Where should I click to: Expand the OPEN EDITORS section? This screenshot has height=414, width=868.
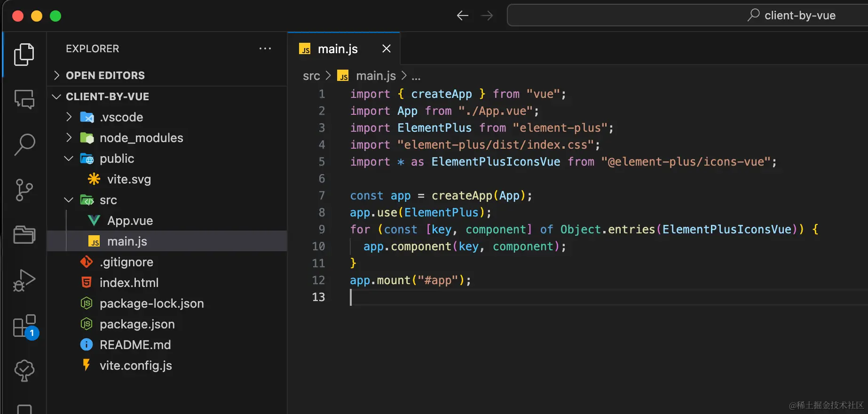pyautogui.click(x=57, y=75)
